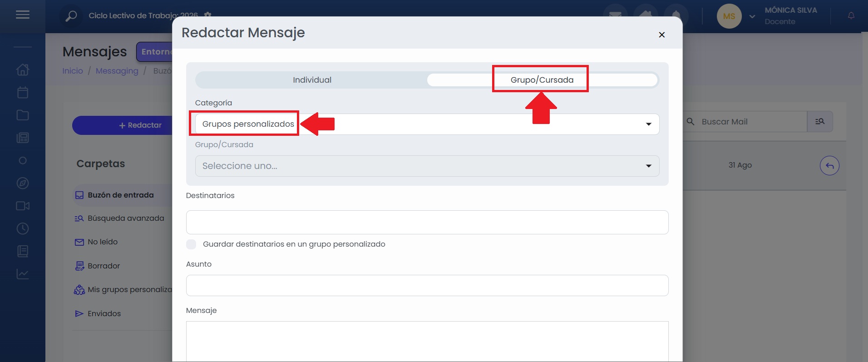Click the magnifier icon in Buscar Mail field
The width and height of the screenshot is (868, 362).
pos(690,122)
